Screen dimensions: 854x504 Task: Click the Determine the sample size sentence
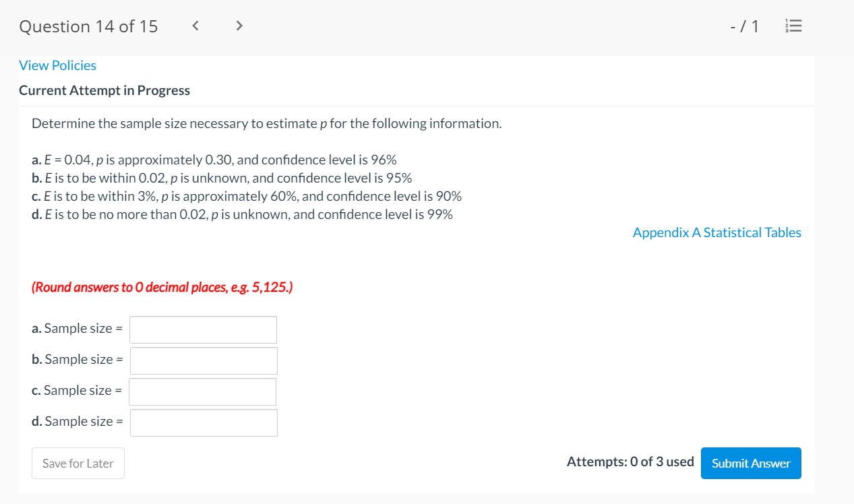pyautogui.click(x=267, y=124)
